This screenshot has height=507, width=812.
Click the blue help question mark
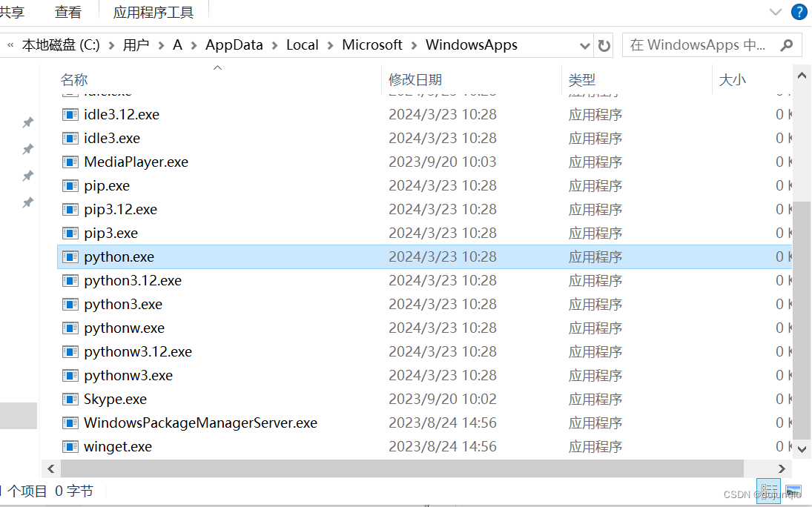799,11
